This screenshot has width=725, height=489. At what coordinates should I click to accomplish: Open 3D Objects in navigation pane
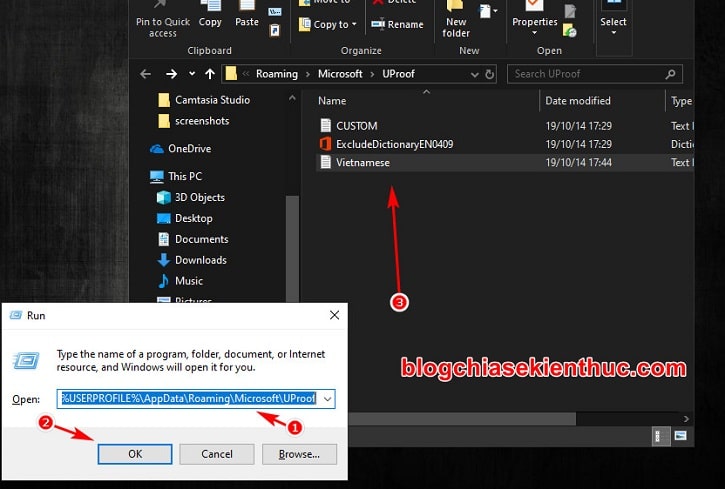point(190,197)
